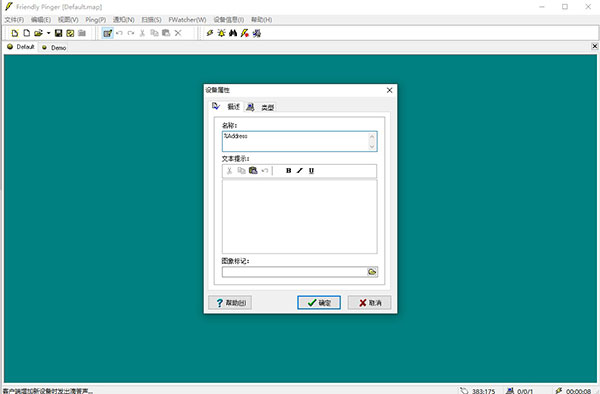The width and height of the screenshot is (600, 394).
Task: Start pinging with the lightning icon
Action: click(x=210, y=33)
